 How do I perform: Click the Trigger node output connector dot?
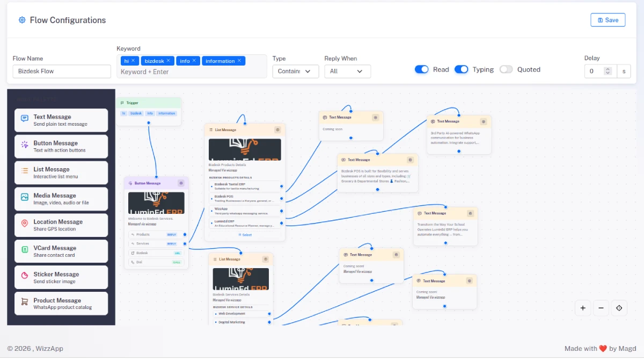pyautogui.click(x=149, y=123)
